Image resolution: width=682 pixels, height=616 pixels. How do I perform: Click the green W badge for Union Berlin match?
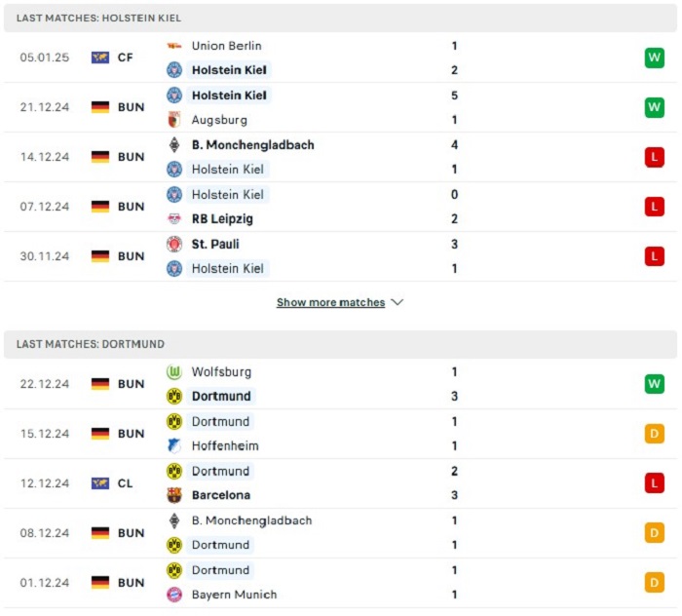tap(654, 58)
